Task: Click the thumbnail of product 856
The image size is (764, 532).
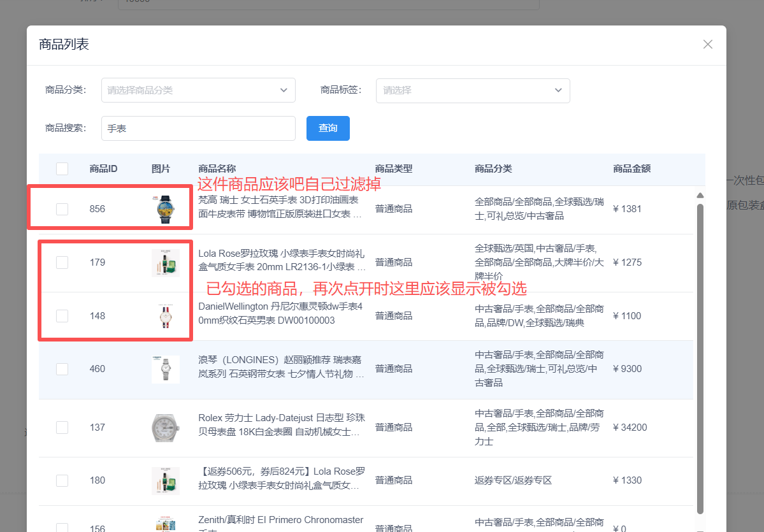Action: 166,209
